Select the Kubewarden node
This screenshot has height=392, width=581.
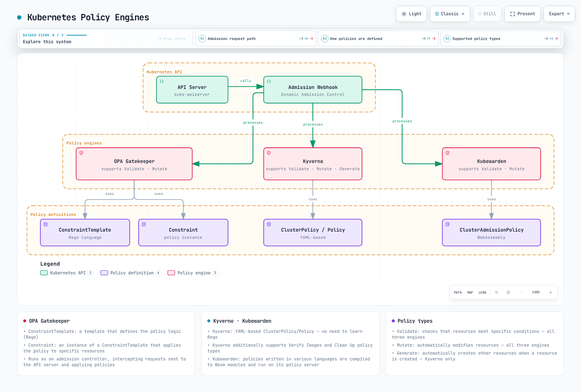[x=491, y=164]
